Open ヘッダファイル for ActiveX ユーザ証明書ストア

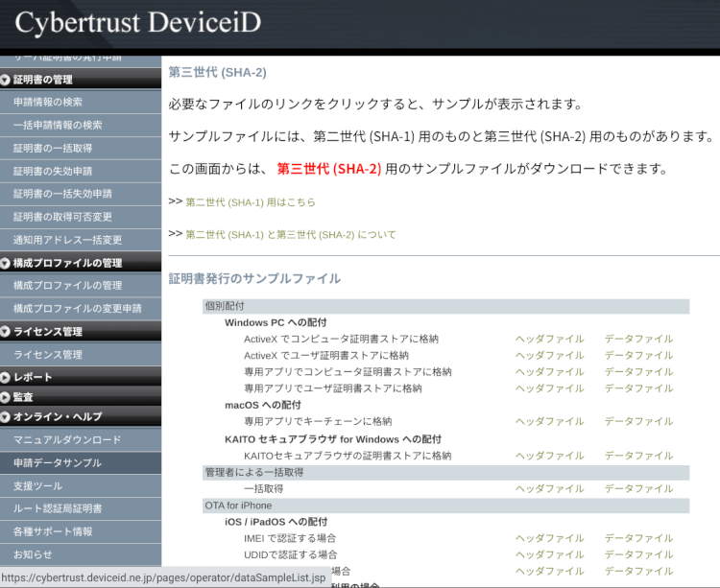[x=550, y=356]
